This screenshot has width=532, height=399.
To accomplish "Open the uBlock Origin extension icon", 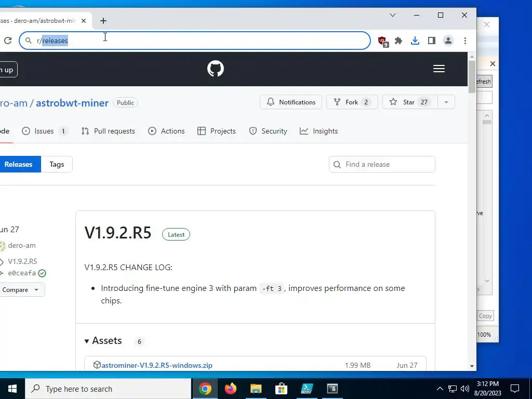I will click(383, 41).
